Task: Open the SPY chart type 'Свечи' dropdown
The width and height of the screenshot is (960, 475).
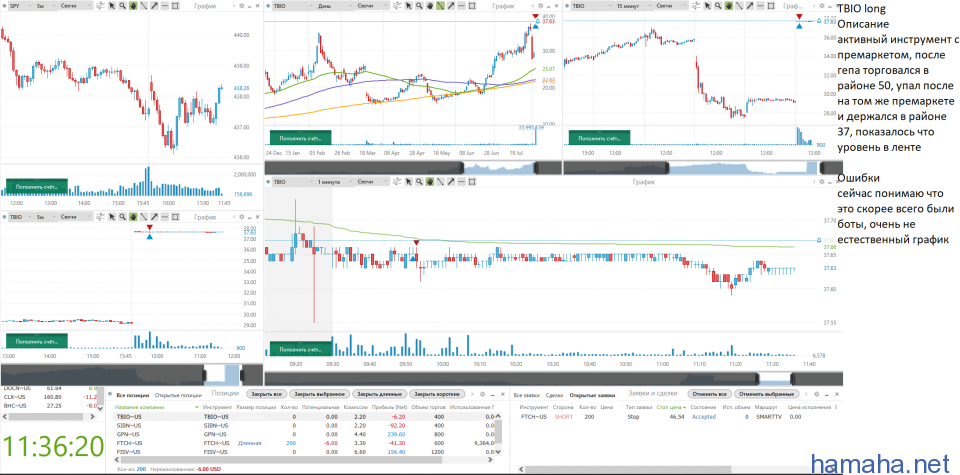Action: [x=76, y=6]
